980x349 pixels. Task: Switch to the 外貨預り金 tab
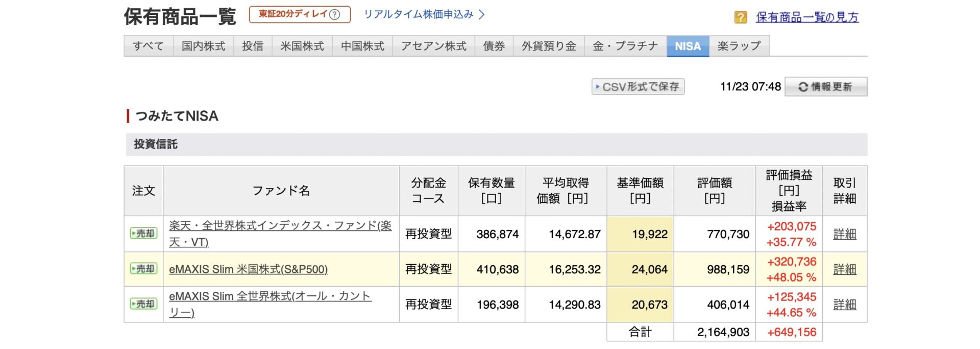click(549, 46)
